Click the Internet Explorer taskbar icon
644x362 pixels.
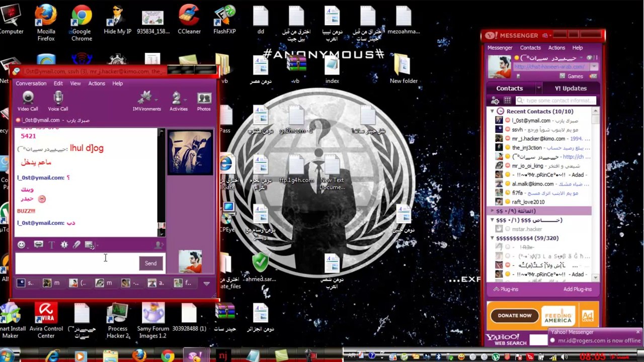tap(52, 356)
